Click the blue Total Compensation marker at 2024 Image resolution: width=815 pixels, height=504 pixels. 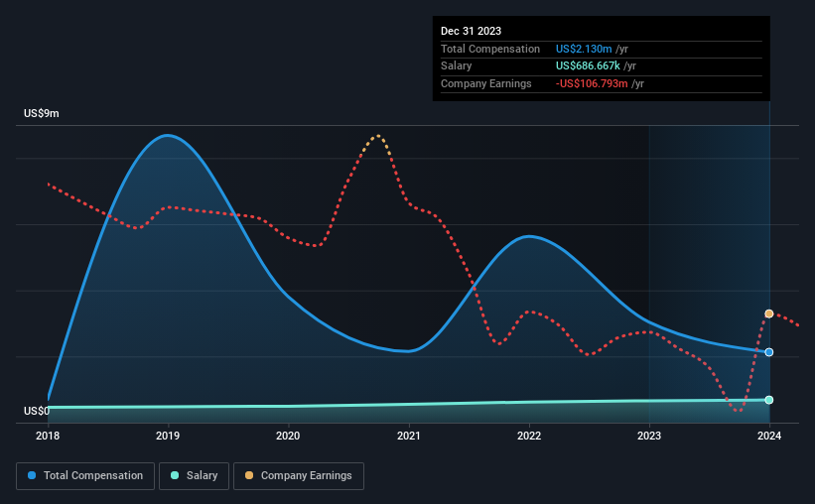pos(768,352)
